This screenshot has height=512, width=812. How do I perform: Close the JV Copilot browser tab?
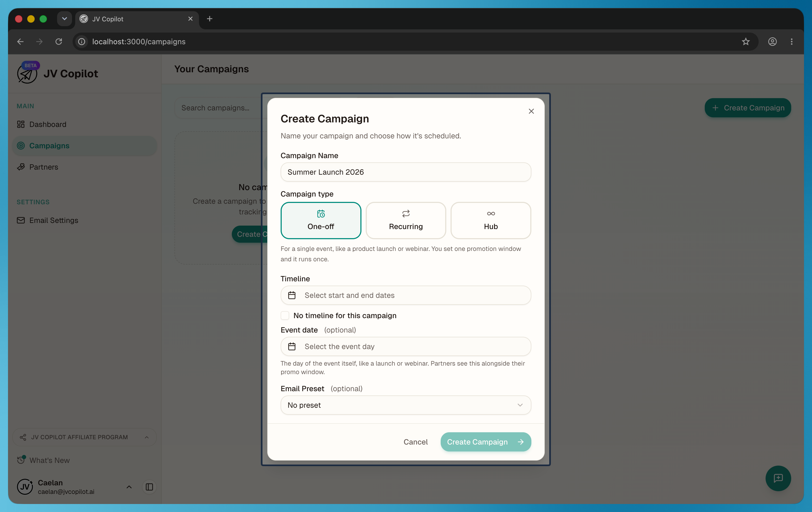(x=190, y=19)
